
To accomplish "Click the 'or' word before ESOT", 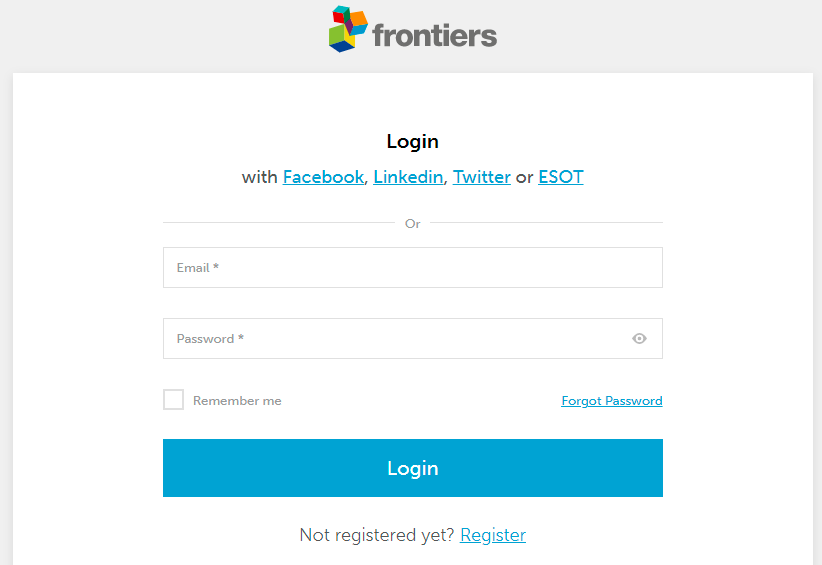I will pyautogui.click(x=525, y=177).
